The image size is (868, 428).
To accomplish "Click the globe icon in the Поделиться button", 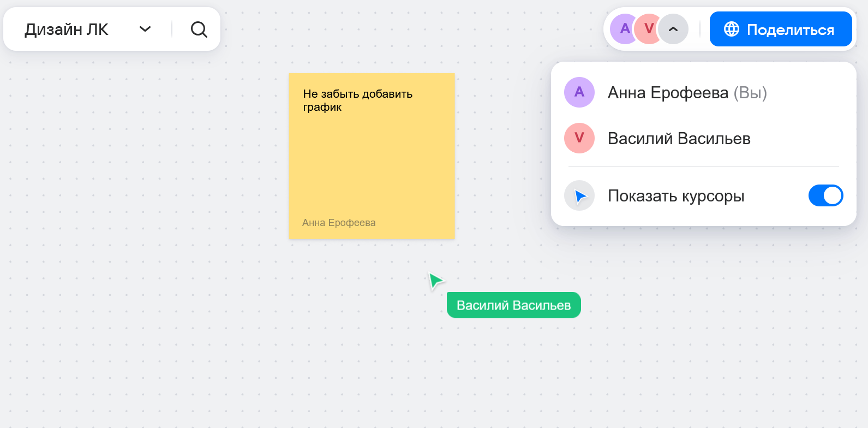I will coord(731,29).
